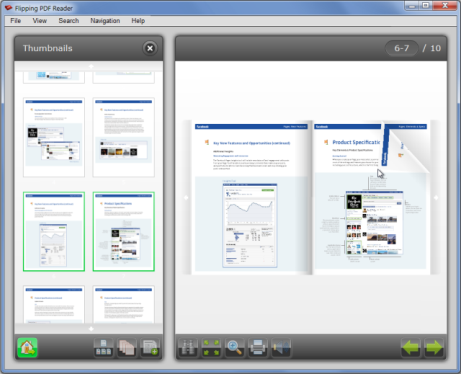Go to next page with right green arrow
This screenshot has height=374, width=461.
(434, 348)
